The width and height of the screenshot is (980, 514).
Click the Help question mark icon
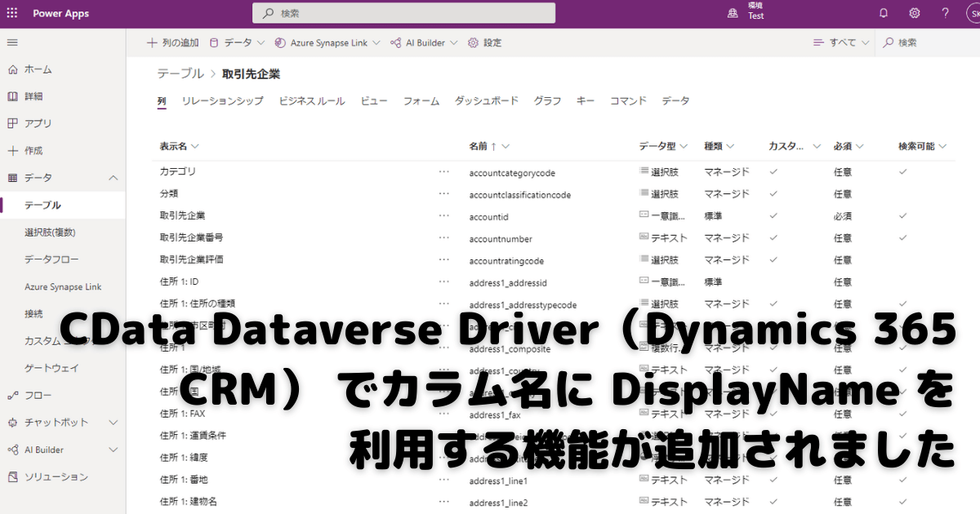coord(945,12)
